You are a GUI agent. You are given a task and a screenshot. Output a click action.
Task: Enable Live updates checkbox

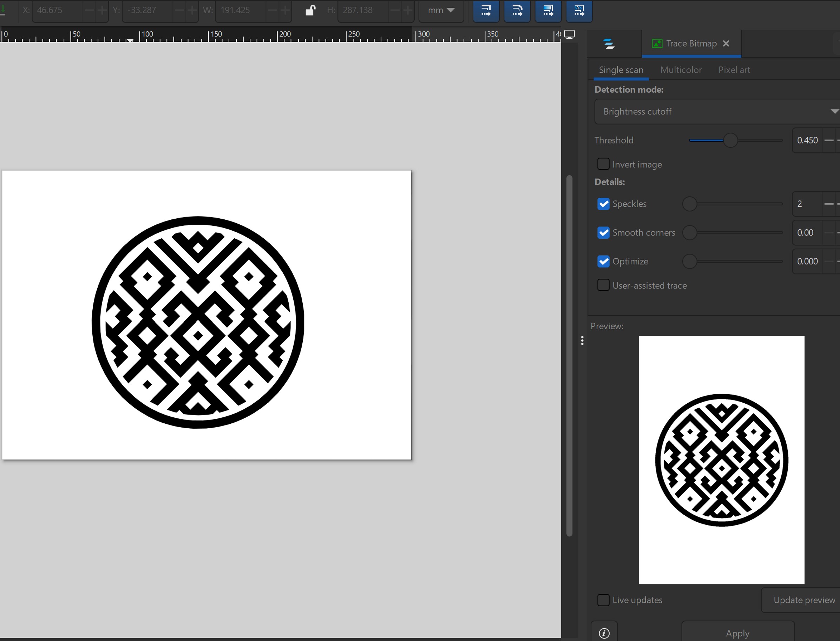[x=603, y=600]
